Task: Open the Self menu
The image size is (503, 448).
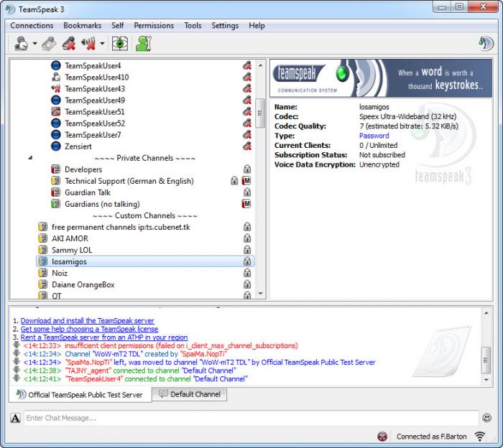Action: click(117, 26)
